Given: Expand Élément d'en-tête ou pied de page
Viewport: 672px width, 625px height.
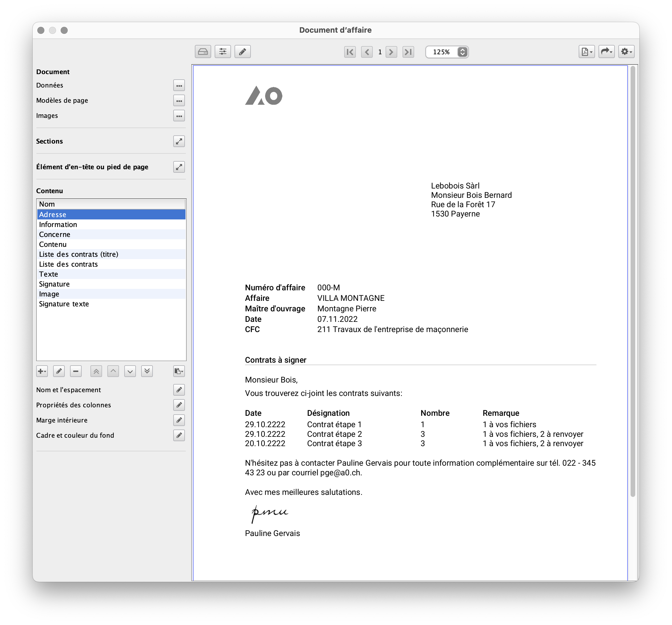Looking at the screenshot, I should [179, 167].
